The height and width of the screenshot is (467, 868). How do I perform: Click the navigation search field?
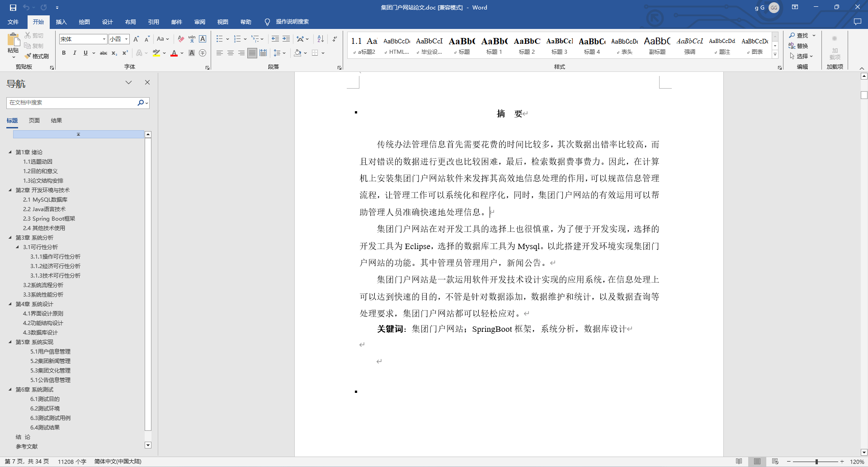(x=72, y=103)
